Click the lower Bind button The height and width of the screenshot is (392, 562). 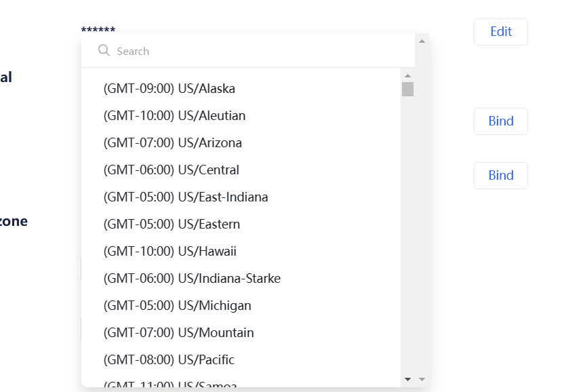500,175
